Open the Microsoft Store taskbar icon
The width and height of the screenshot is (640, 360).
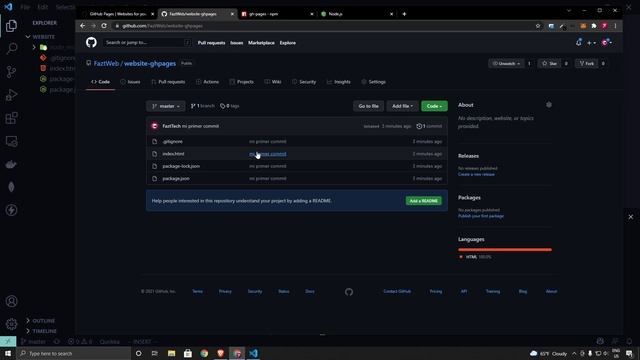click(188, 353)
